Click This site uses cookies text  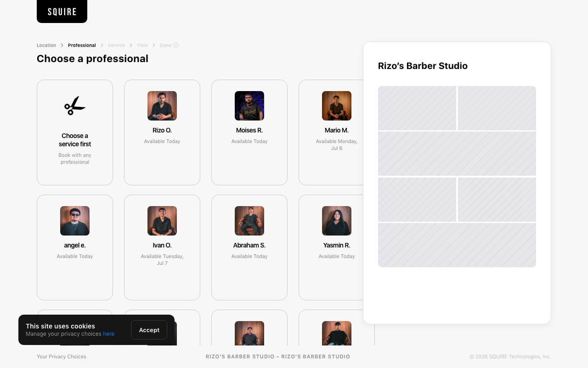pos(60,326)
